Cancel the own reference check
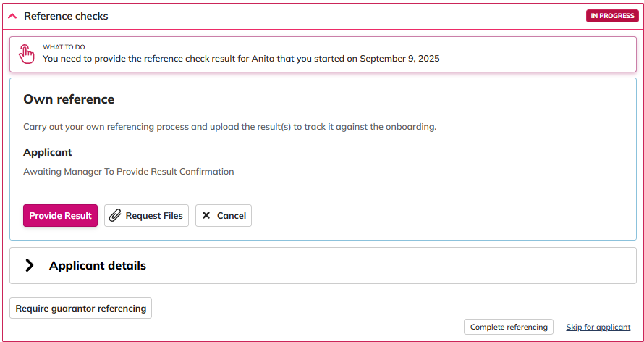Screen dimensions: 644x342 tap(224, 215)
